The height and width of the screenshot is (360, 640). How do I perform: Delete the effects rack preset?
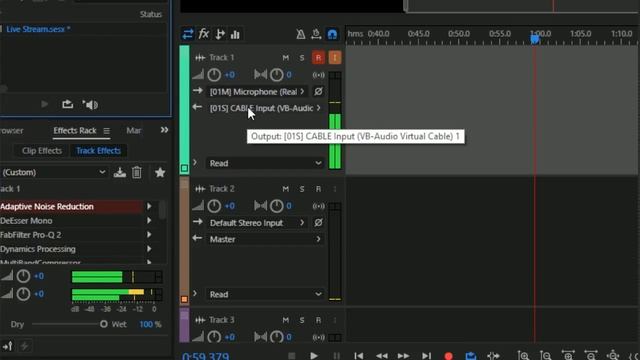coord(137,173)
